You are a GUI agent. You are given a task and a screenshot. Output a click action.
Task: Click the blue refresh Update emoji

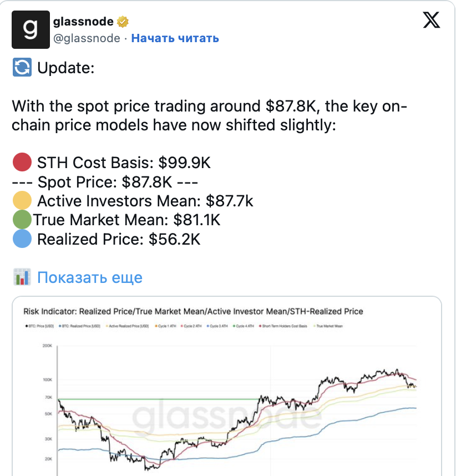(x=22, y=69)
